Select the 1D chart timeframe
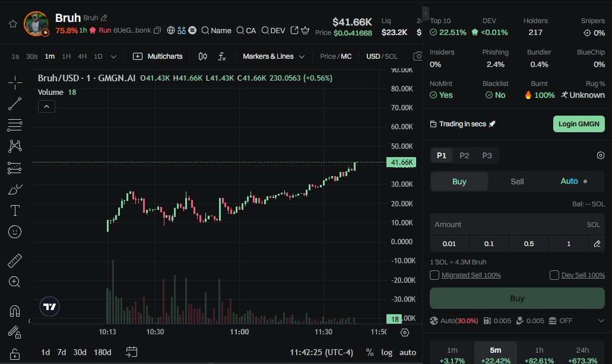The image size is (612, 364). (x=98, y=56)
